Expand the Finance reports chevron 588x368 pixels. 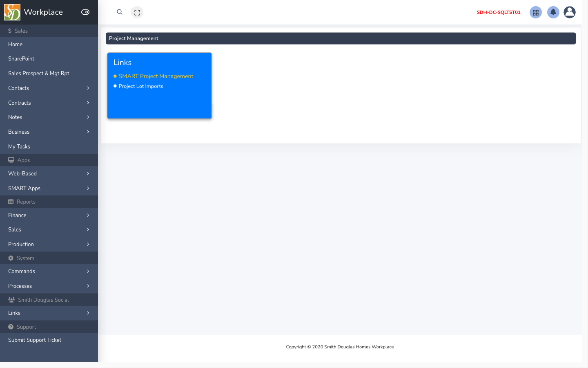88,215
